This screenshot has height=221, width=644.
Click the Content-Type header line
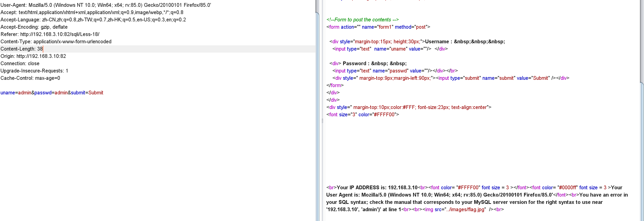click(x=56, y=42)
